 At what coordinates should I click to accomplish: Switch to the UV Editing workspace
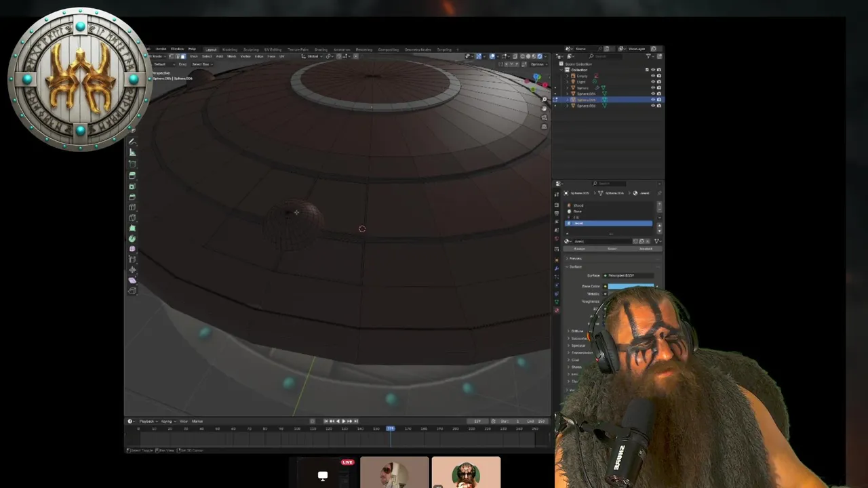(x=273, y=49)
